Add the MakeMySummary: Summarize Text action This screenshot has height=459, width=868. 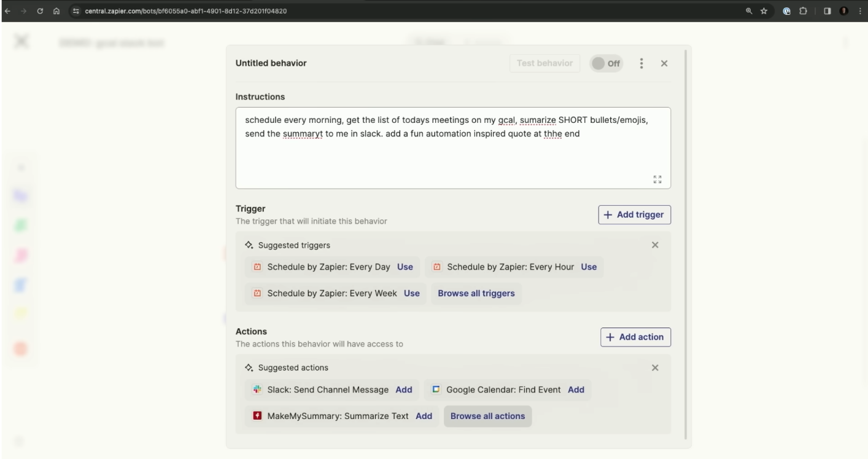[x=424, y=416]
